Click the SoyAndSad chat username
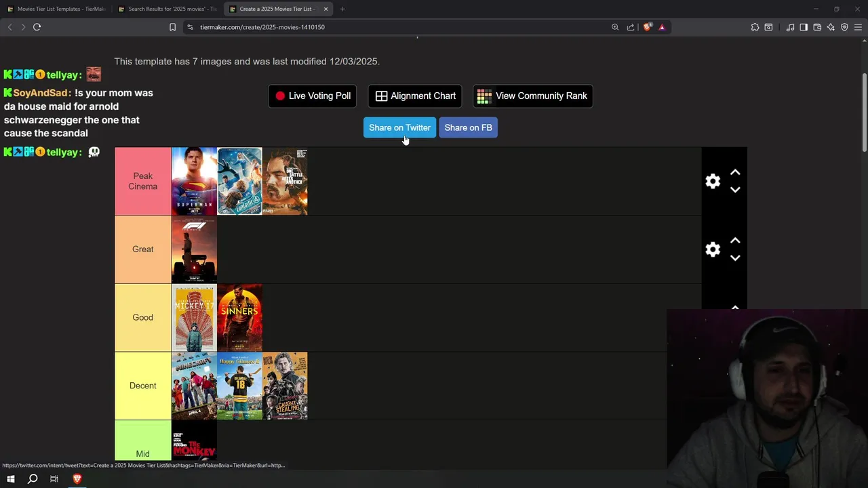Screen dimensions: 868x488 coord(42,93)
